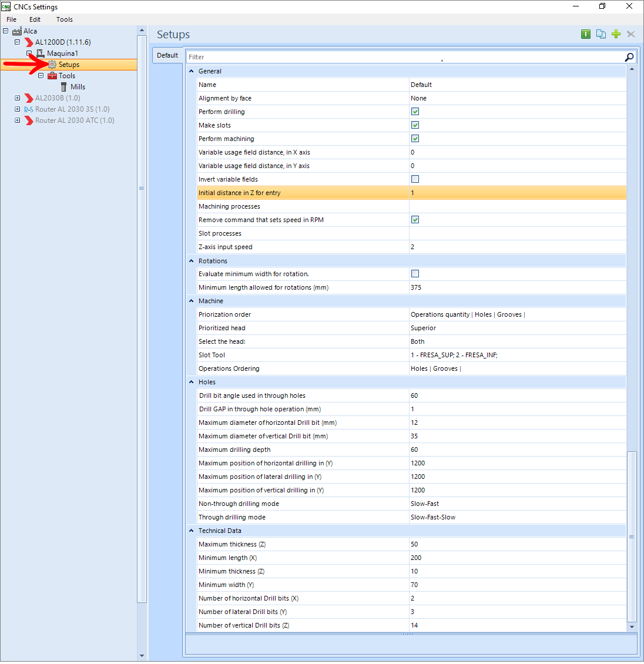Select the Default setup tab
The width and height of the screenshot is (644, 664).
[167, 55]
